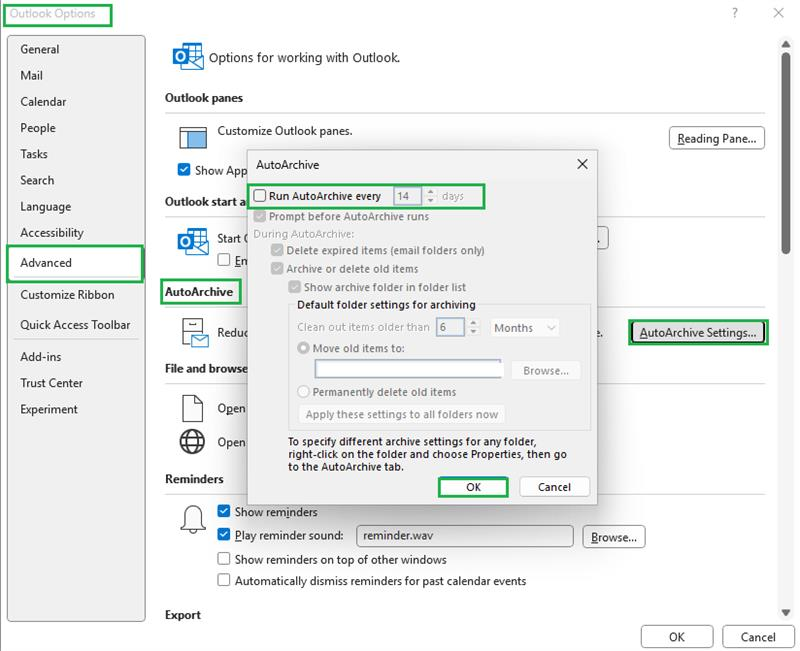The width and height of the screenshot is (800, 651).
Task: Toggle the checkbox below Start Outlook option
Action: [223, 260]
